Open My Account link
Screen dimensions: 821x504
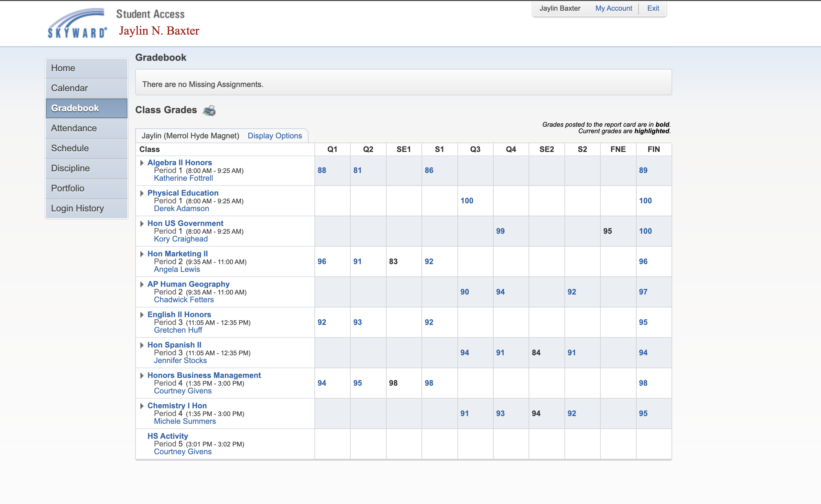(614, 8)
